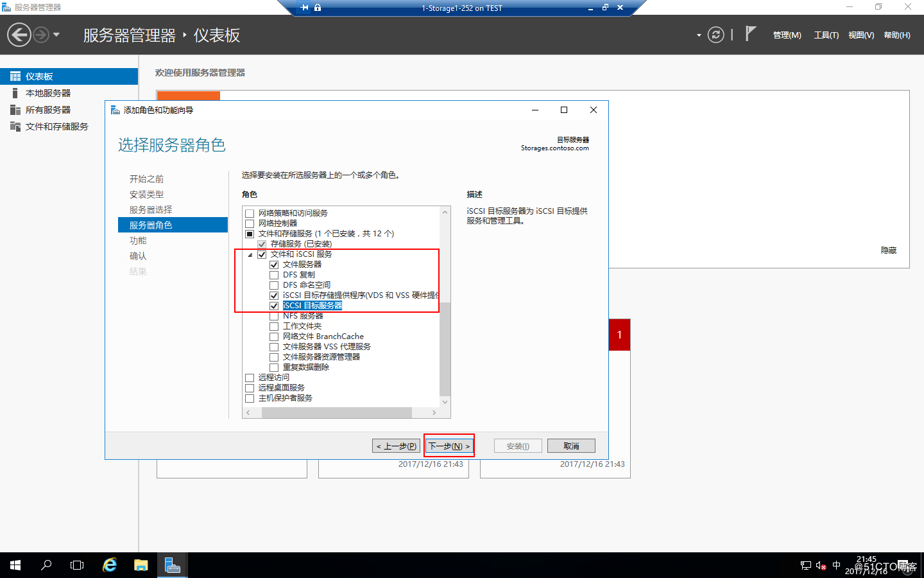Check 文件服务器资源管理器 checkbox
924x578 pixels.
coord(274,357)
